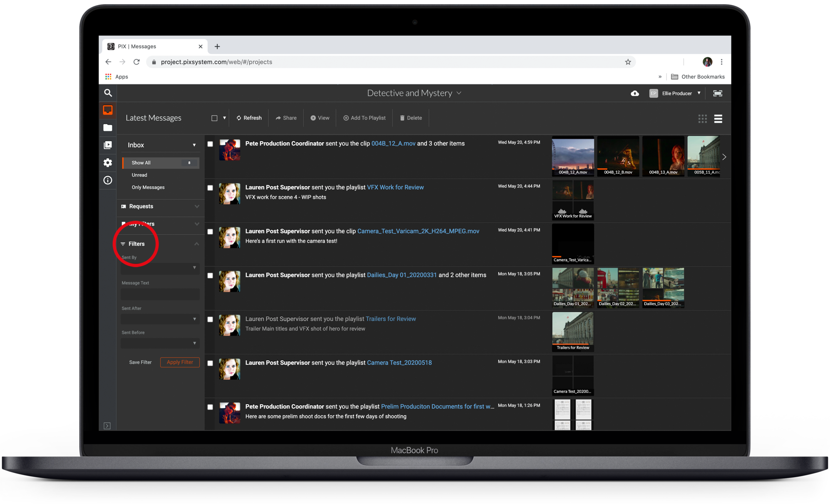This screenshot has height=504, width=830.
Task: Click the info circle icon in sidebar
Action: point(108,180)
